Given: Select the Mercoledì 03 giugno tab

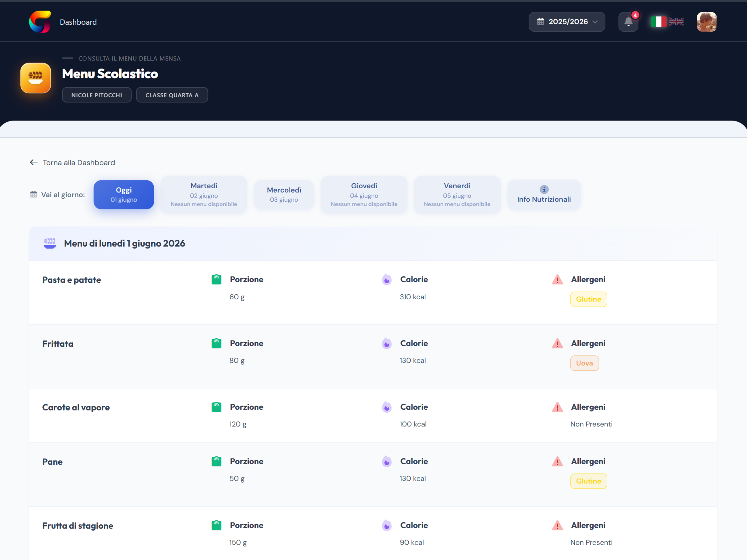Looking at the screenshot, I should coord(284,195).
